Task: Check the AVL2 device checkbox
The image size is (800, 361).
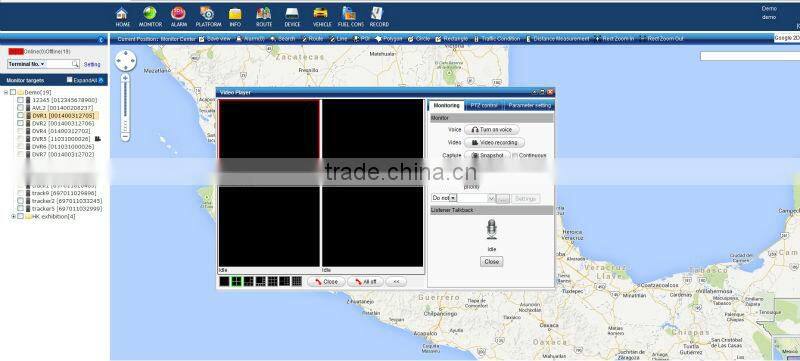Action: click(x=20, y=108)
